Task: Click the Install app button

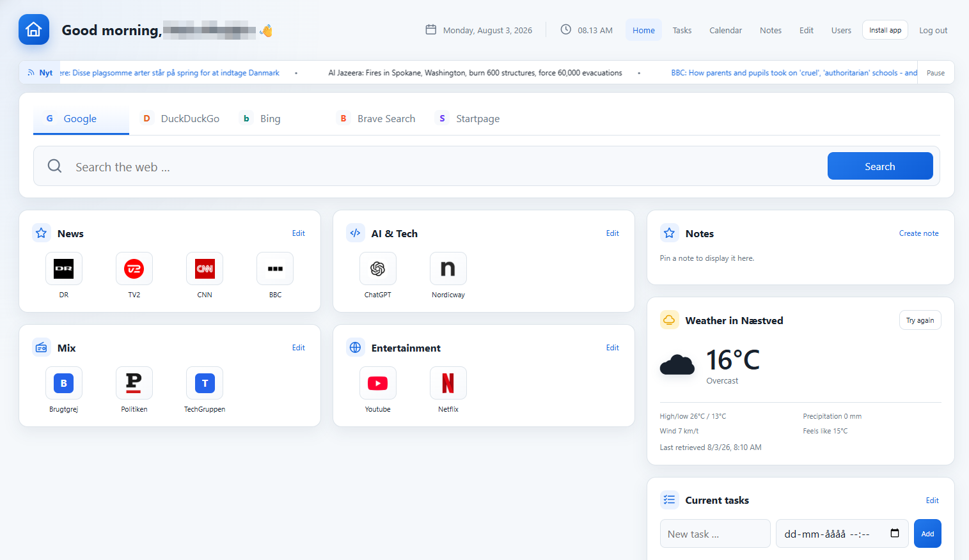Action: [x=885, y=30]
